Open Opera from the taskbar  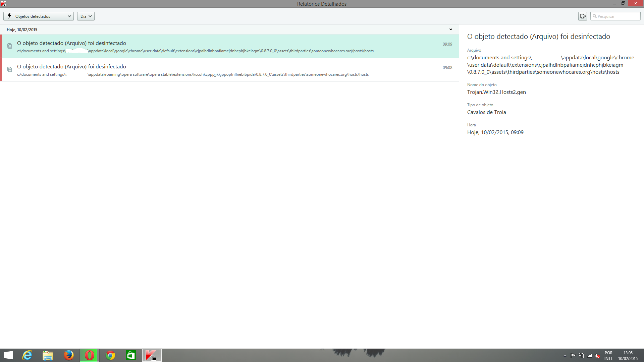(x=89, y=355)
